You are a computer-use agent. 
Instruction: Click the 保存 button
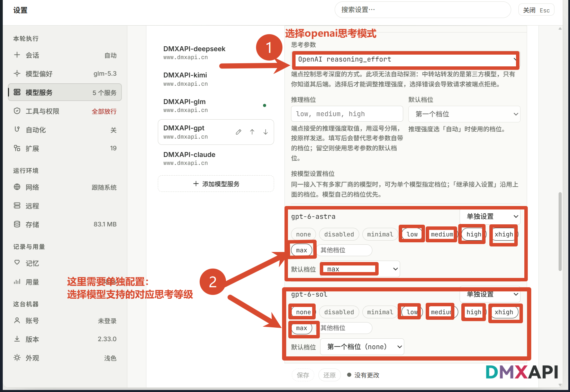pyautogui.click(x=303, y=375)
